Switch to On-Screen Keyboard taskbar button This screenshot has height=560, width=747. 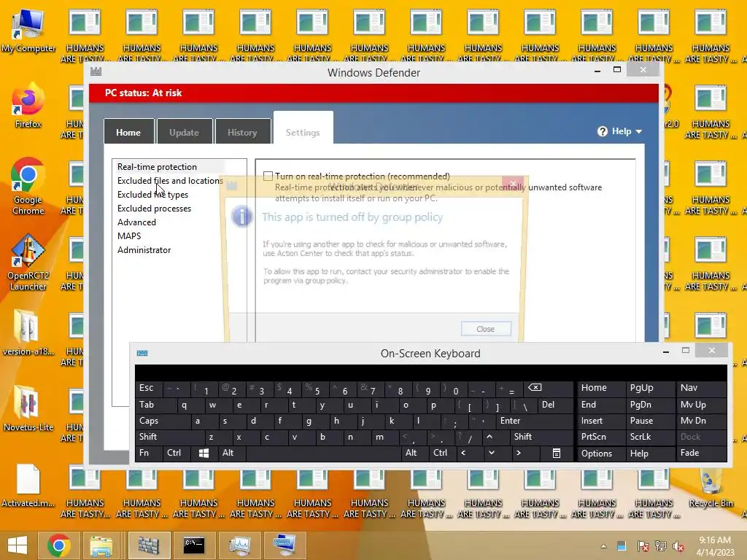click(x=285, y=545)
